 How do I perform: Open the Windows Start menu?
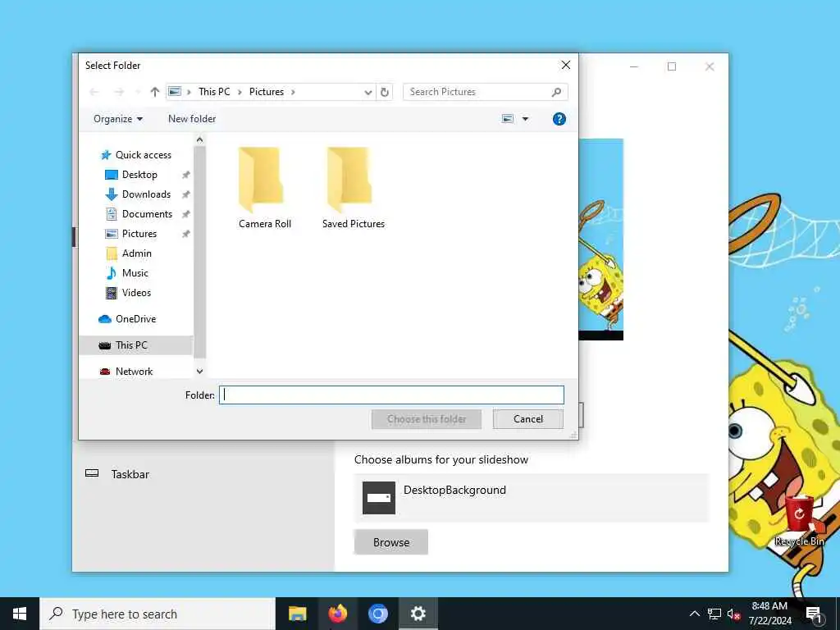pos(20,614)
